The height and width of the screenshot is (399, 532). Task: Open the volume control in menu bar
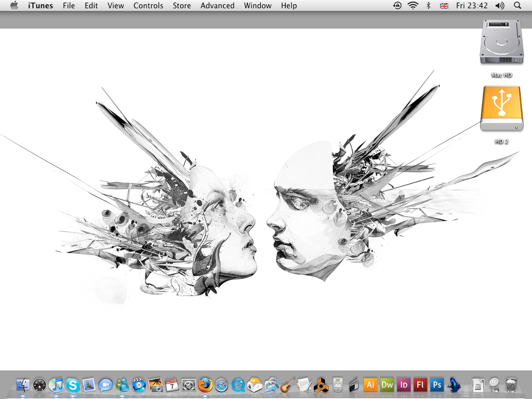tap(500, 5)
